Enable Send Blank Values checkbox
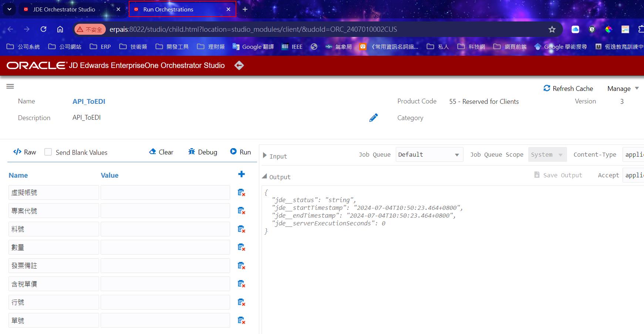This screenshot has height=334, width=644. pyautogui.click(x=48, y=152)
